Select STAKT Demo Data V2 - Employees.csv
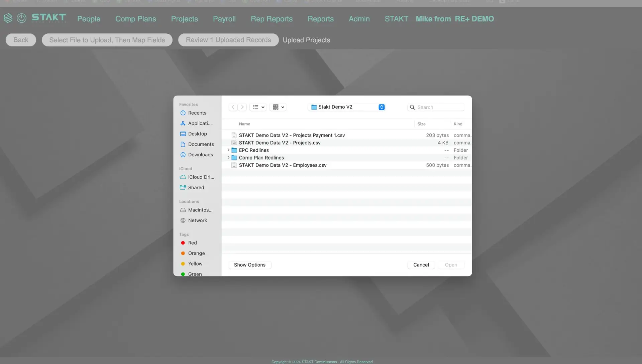Viewport: 642px width, 364px height. click(347, 165)
